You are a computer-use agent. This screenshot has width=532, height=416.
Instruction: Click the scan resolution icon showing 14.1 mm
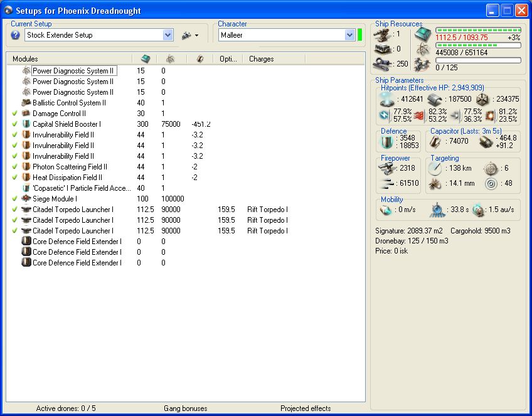(x=435, y=184)
